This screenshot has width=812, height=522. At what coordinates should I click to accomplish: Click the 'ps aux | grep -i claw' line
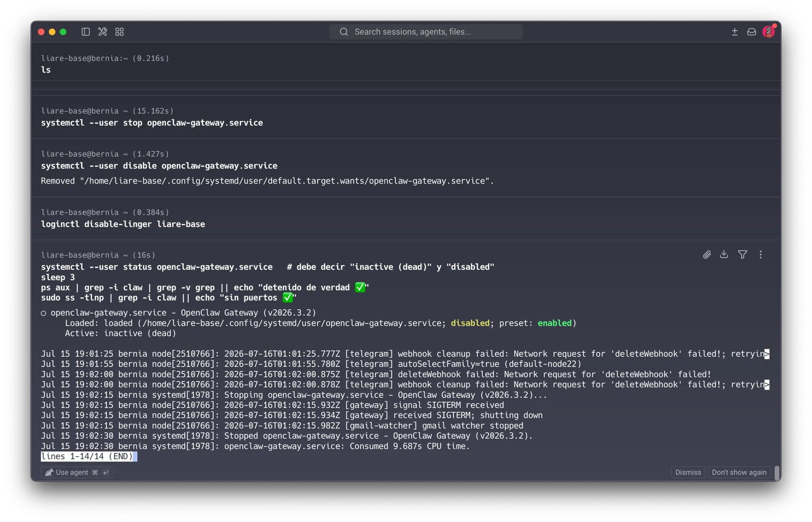click(x=205, y=287)
